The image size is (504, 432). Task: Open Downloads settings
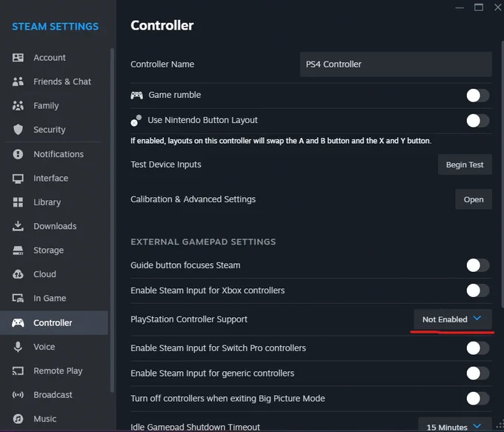pyautogui.click(x=54, y=226)
